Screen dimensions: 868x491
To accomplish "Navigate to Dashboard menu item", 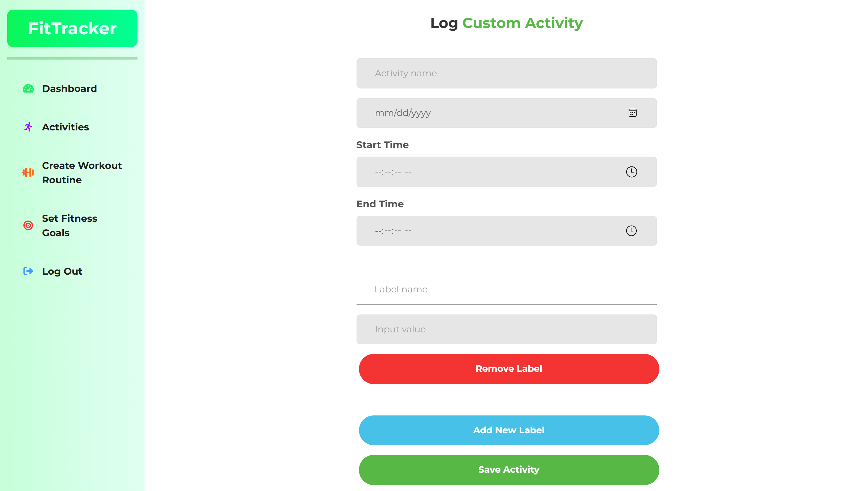I will pos(69,88).
